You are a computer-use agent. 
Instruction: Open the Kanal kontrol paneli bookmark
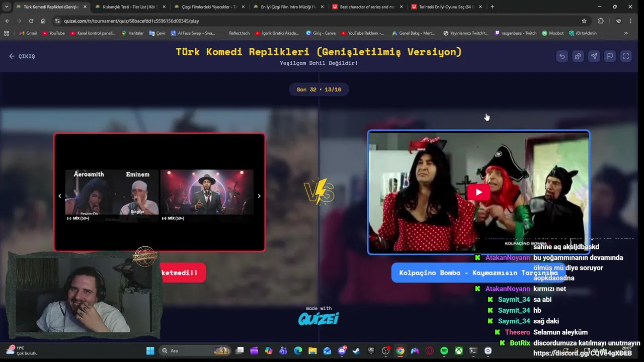pyautogui.click(x=93, y=33)
